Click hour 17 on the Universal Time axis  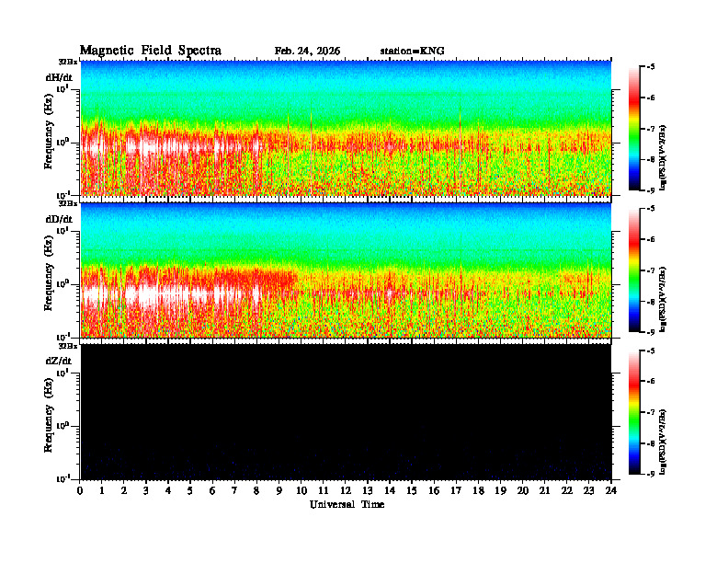[457, 491]
